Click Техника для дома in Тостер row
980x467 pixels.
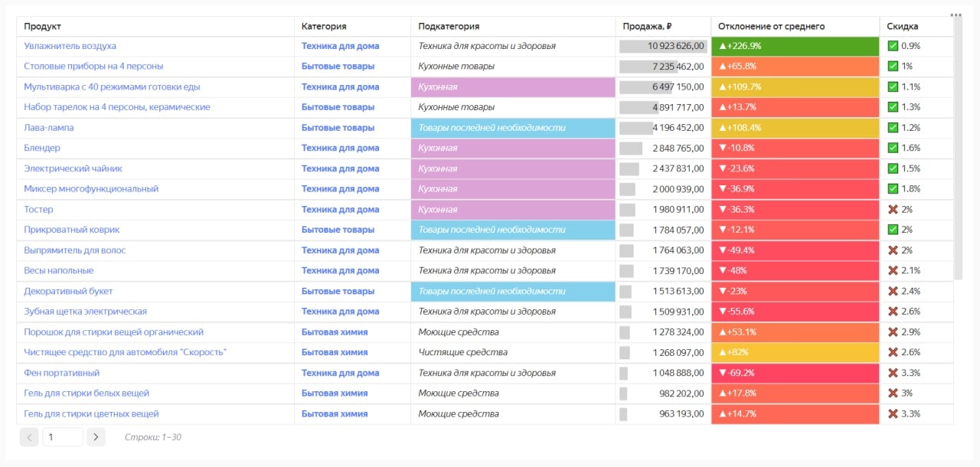click(x=340, y=209)
